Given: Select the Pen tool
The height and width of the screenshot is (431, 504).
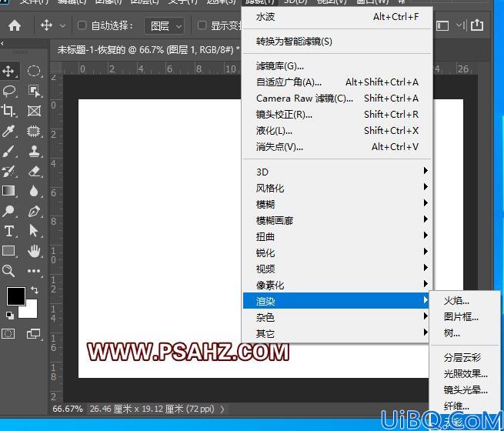Looking at the screenshot, I should pos(34,211).
